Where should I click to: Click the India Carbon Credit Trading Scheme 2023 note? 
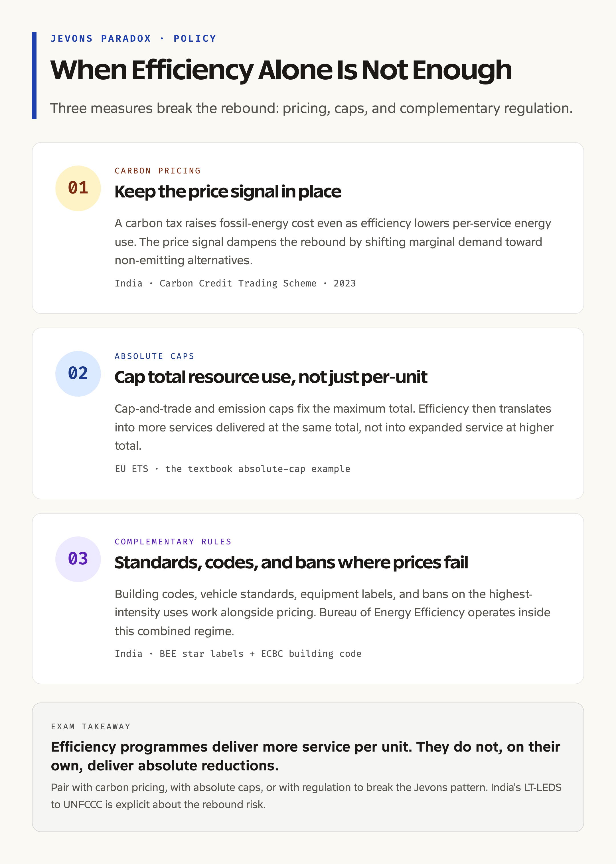pos(235,283)
